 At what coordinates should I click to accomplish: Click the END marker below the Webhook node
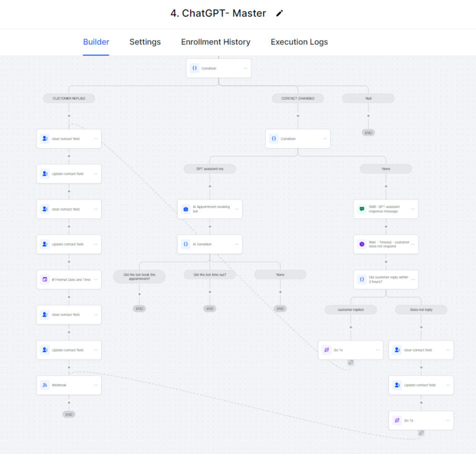[69, 414]
